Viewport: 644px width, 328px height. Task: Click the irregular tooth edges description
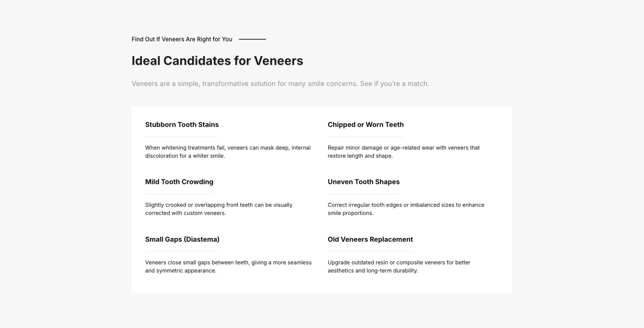coord(406,209)
